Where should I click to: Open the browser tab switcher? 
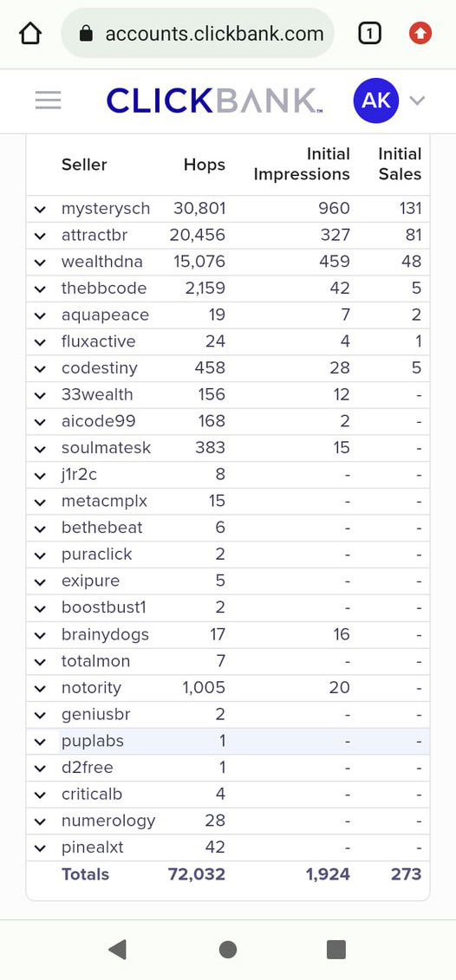pos(369,33)
